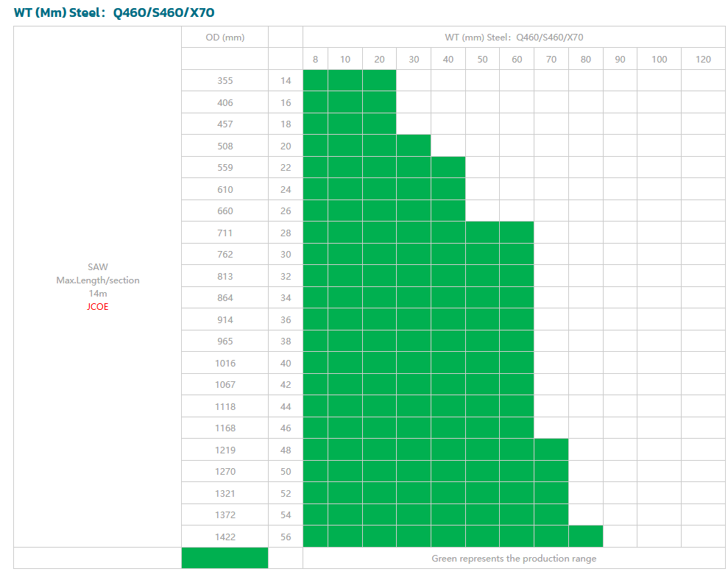Viewport: 728px width, 580px height.
Task: Click the green legend color swatch
Action: pyautogui.click(x=225, y=558)
